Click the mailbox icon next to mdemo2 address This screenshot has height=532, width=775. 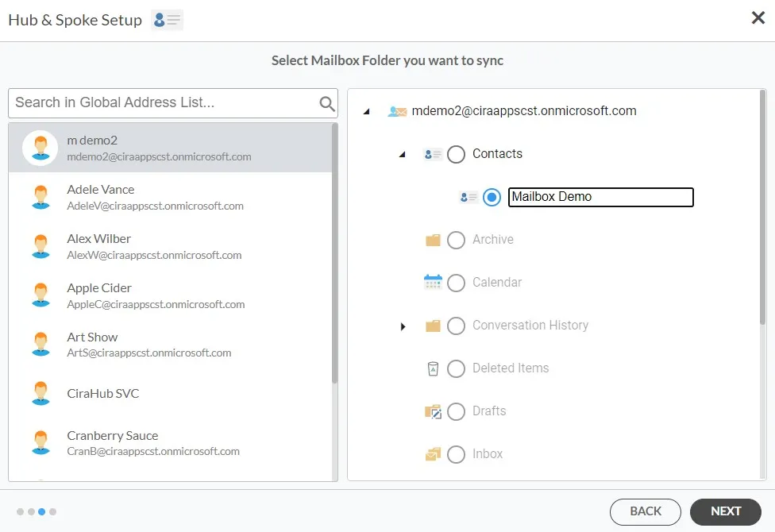tap(397, 111)
